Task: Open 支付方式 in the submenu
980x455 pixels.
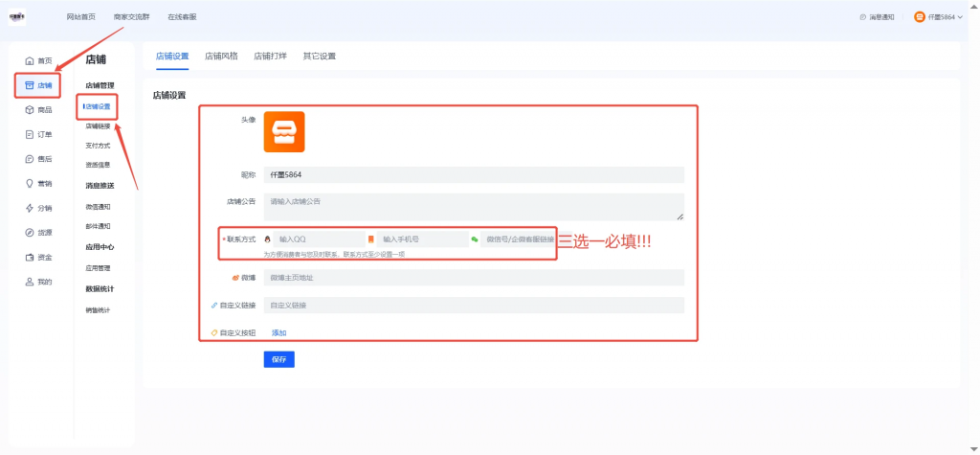Action: (99, 146)
